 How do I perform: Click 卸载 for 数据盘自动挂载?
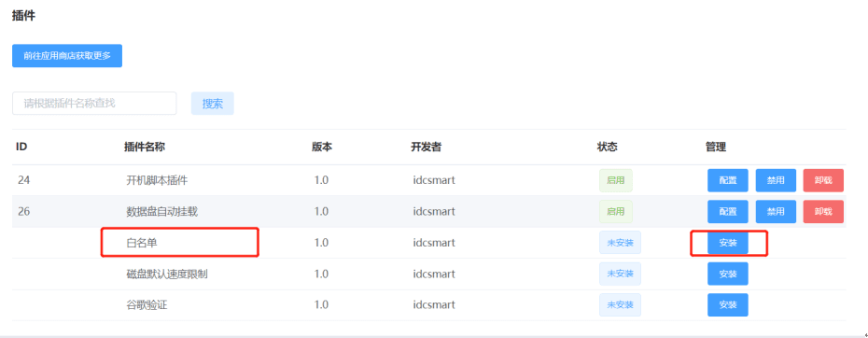(x=824, y=212)
